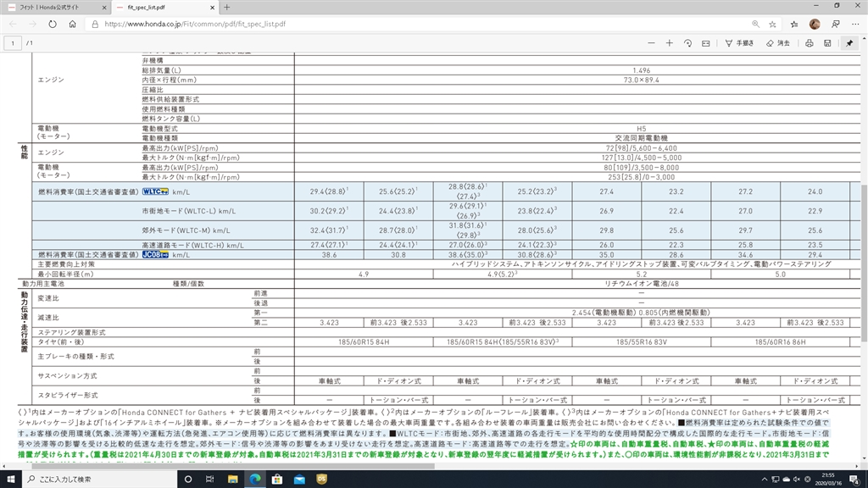This screenshot has width=868, height=488.
Task: Open File Explorer from taskbar
Action: [232, 480]
